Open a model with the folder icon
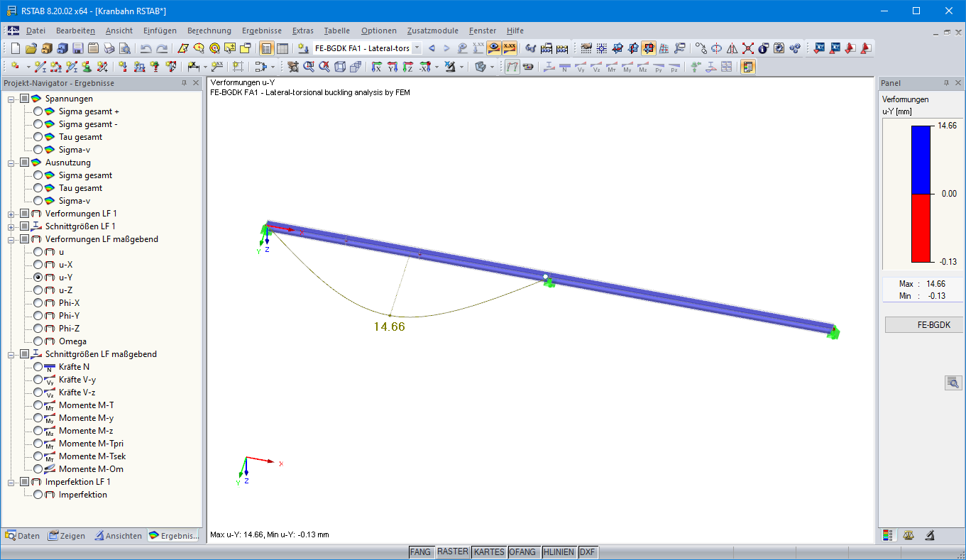The width and height of the screenshot is (966, 560). pos(31,48)
